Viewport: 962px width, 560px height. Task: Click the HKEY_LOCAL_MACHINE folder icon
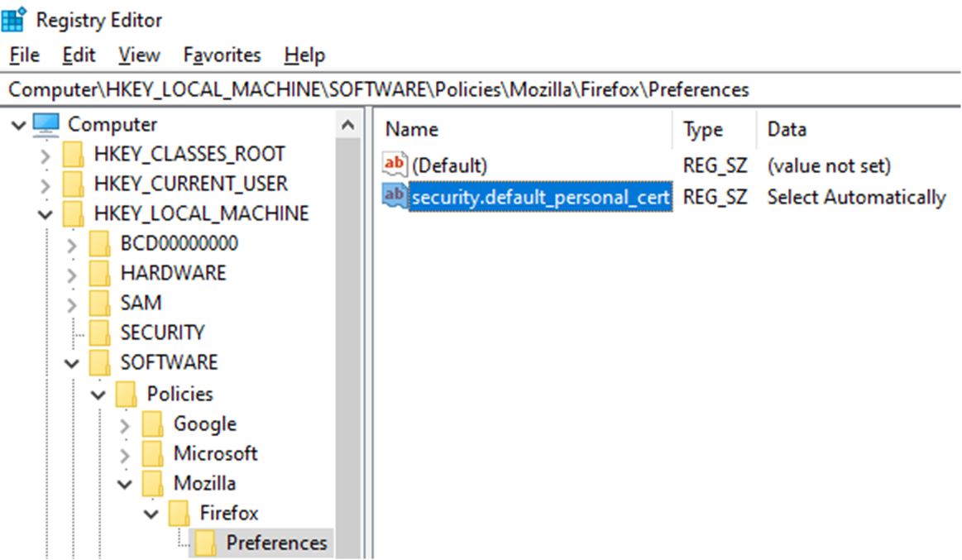tap(73, 213)
